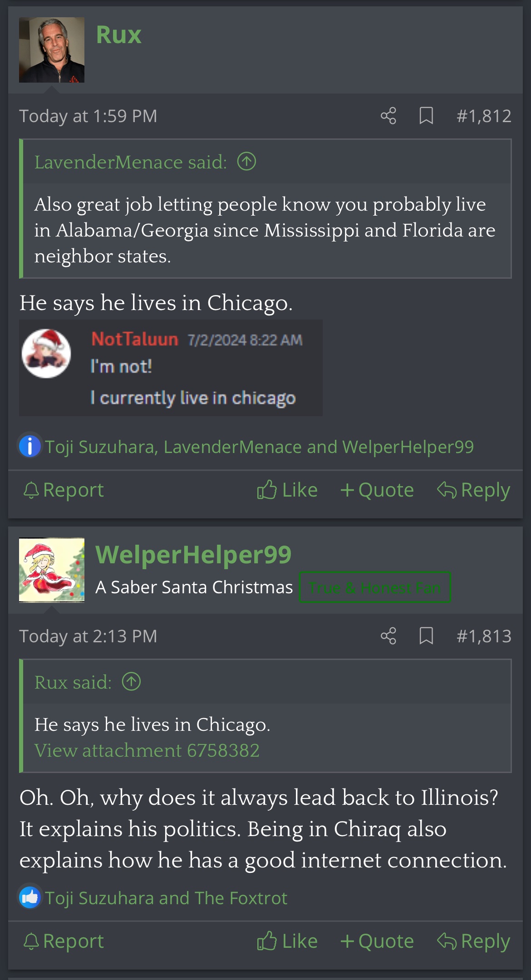531x980 pixels.
Task: Open Rux's profile from username
Action: (x=118, y=35)
